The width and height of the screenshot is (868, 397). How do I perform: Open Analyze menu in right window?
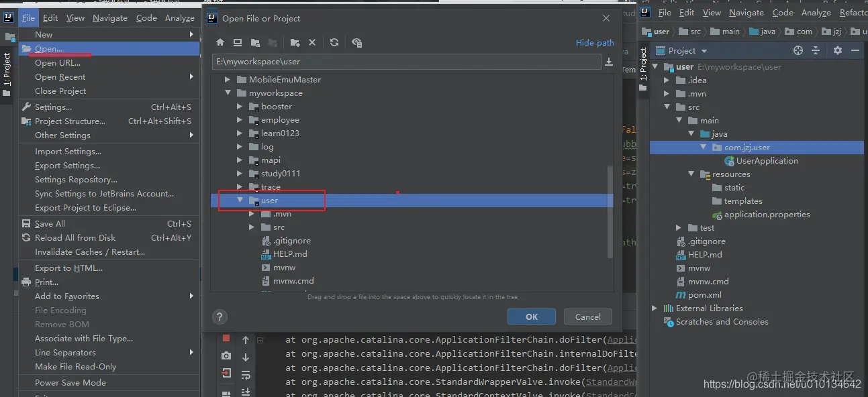click(x=816, y=13)
